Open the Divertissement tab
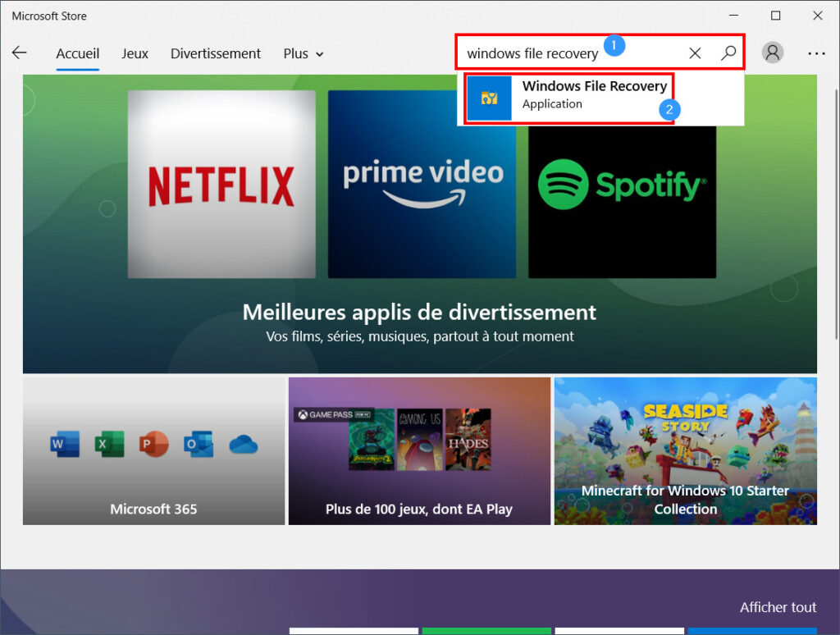840x635 pixels. pyautogui.click(x=216, y=53)
